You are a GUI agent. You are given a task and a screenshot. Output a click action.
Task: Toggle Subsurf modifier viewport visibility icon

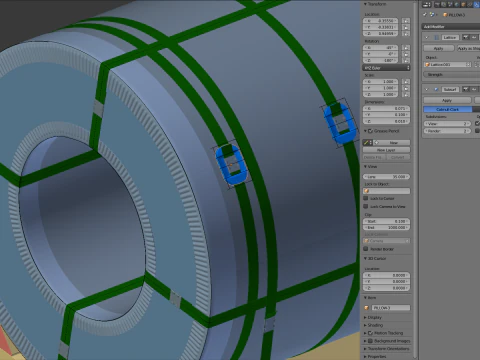474,89
